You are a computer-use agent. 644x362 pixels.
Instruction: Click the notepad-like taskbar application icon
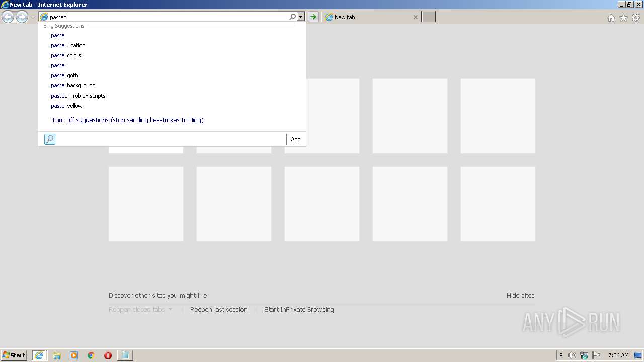[x=125, y=355]
